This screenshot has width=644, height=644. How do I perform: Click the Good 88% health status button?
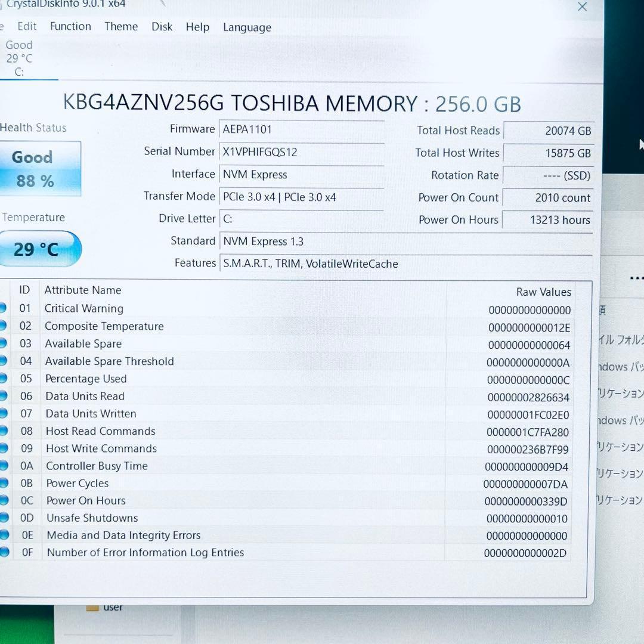tap(39, 168)
